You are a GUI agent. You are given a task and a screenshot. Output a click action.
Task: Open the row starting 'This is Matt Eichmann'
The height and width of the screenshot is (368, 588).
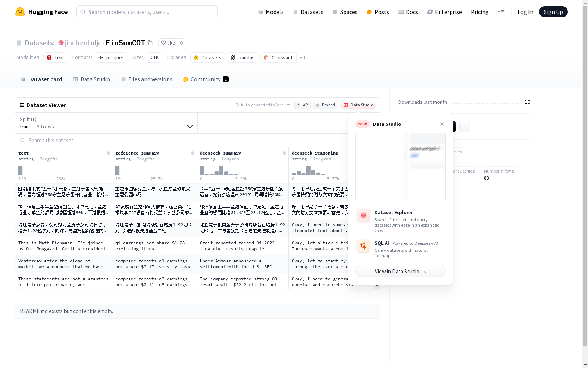point(64,246)
